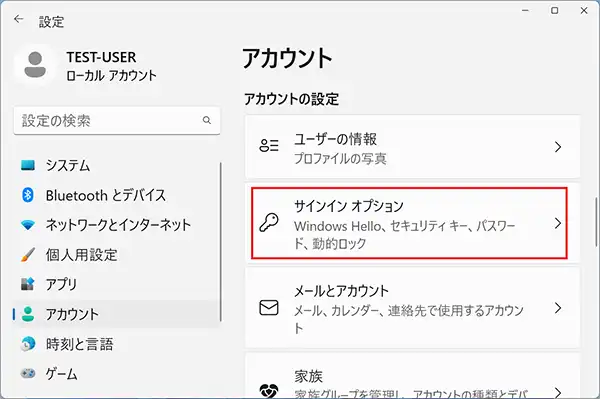Click the TEST-USER account name
600x399 pixels.
coord(101,57)
